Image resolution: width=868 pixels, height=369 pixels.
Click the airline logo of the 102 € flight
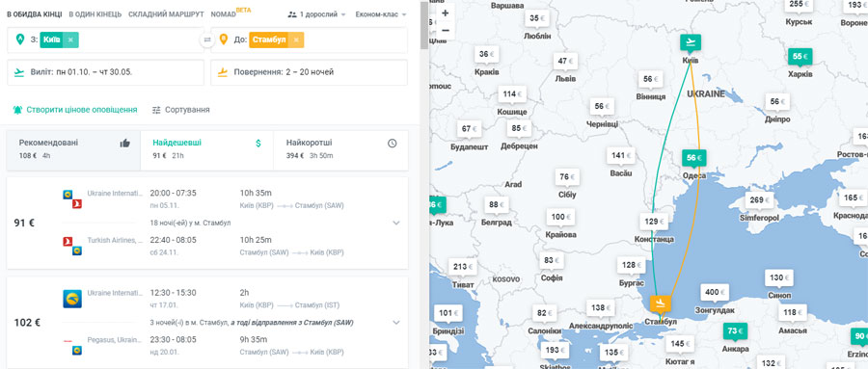72,299
